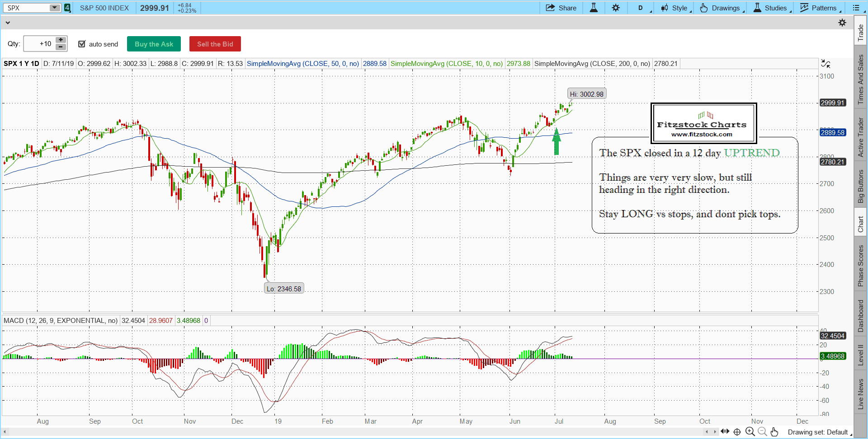Switch to the Active Trader side tab
This screenshot has height=439, width=868.
[861, 137]
